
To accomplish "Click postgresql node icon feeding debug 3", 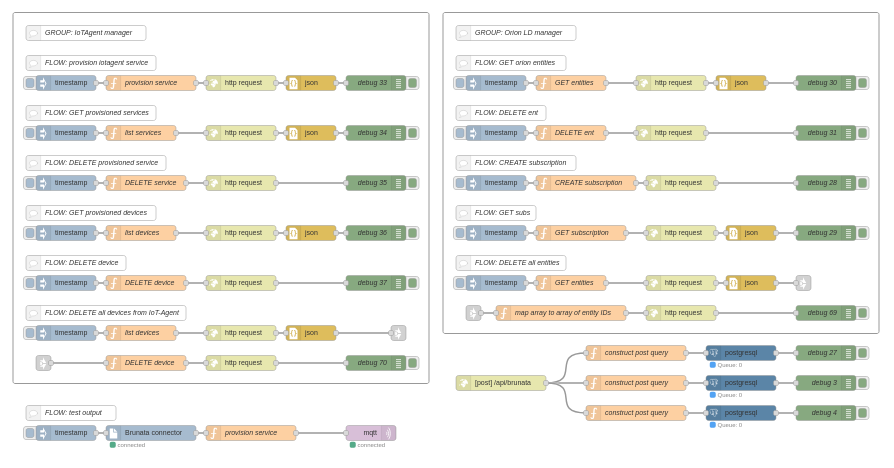I will click(713, 383).
